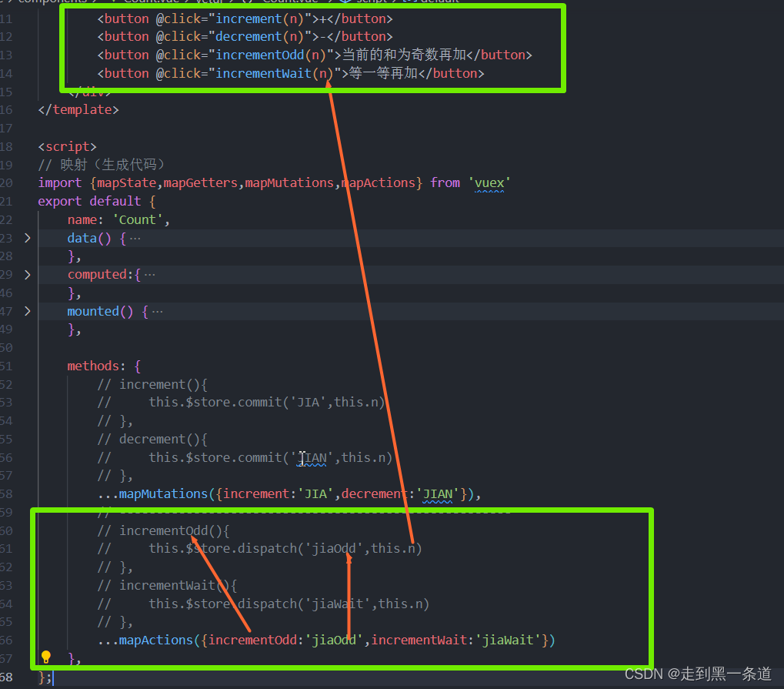Click the ellipsis after data() {
The height and width of the screenshot is (689, 784).
135,239
